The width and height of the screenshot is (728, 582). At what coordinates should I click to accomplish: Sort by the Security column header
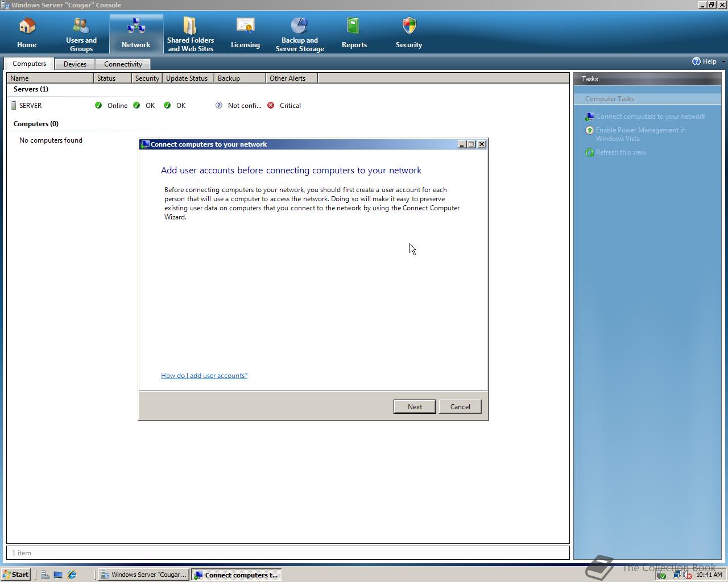click(147, 78)
